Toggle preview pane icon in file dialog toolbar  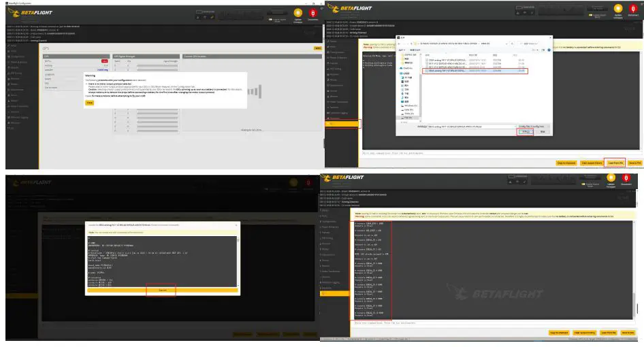[543, 50]
